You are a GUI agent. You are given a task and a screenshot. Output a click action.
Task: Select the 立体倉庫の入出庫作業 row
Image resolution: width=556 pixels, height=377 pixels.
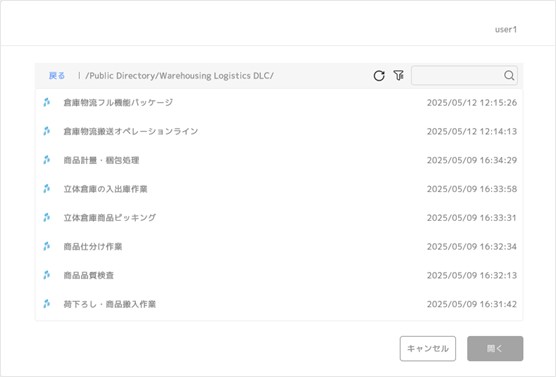tap(279, 189)
